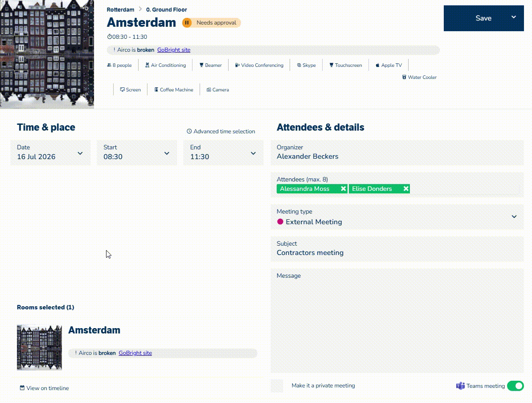Image resolution: width=532 pixels, height=403 pixels.
Task: Click the Needs approval status badge
Action: click(211, 23)
